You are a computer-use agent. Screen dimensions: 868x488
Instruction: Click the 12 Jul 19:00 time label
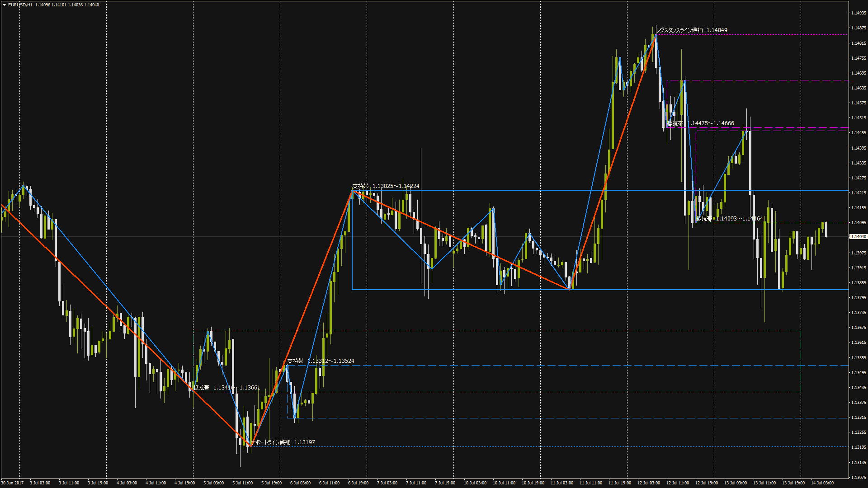[707, 483]
